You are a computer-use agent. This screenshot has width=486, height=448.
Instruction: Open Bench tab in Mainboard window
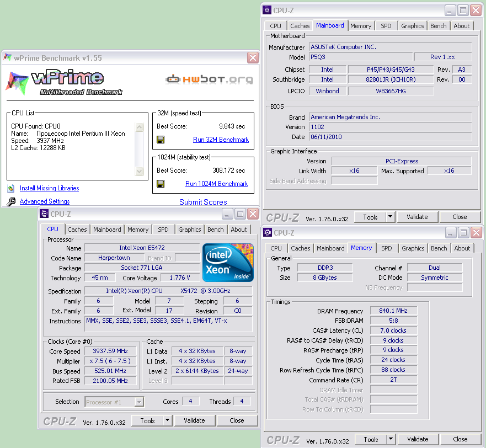(438, 26)
